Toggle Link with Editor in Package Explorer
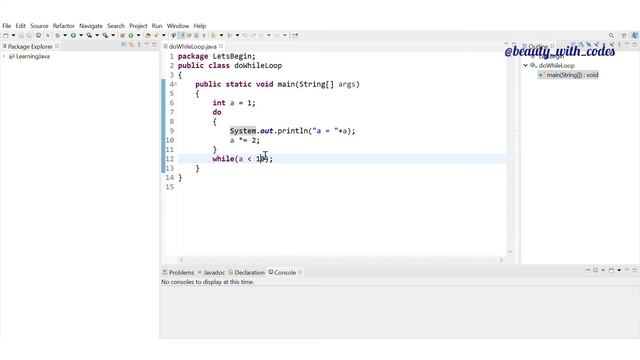 tap(131, 44)
